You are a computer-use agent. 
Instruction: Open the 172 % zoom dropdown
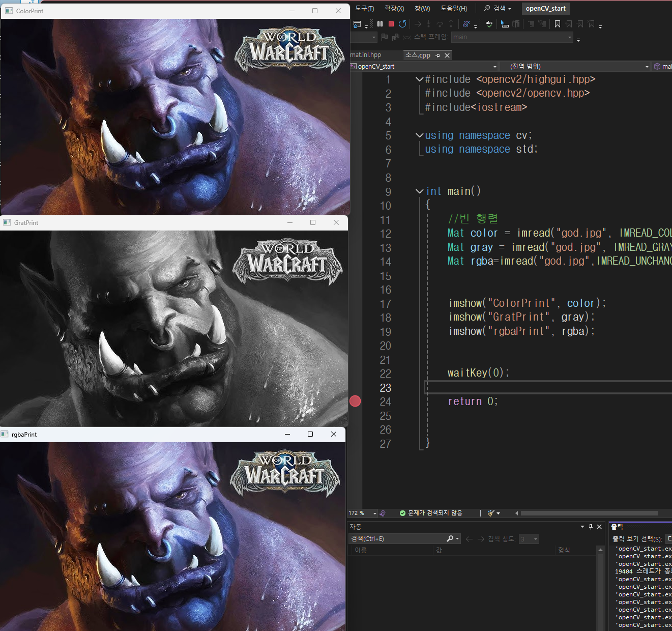(375, 513)
